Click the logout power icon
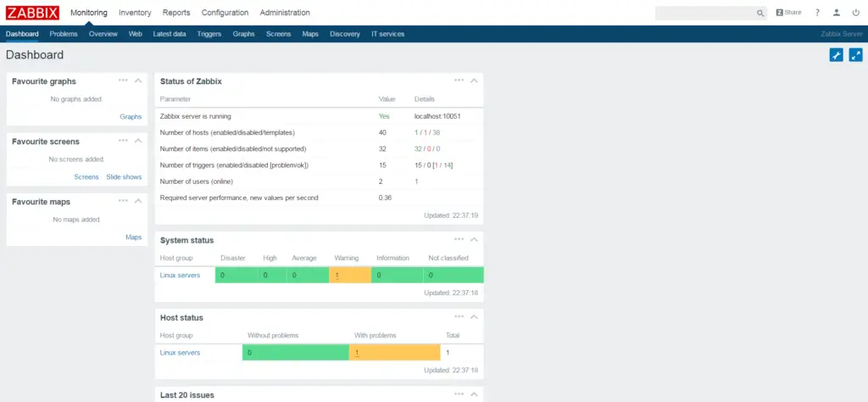868x402 pixels. coord(856,13)
